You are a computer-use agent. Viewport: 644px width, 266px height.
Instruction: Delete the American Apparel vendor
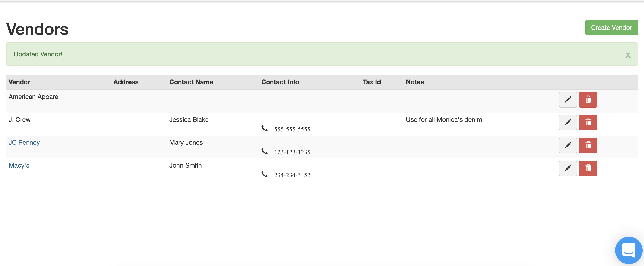[x=588, y=100]
